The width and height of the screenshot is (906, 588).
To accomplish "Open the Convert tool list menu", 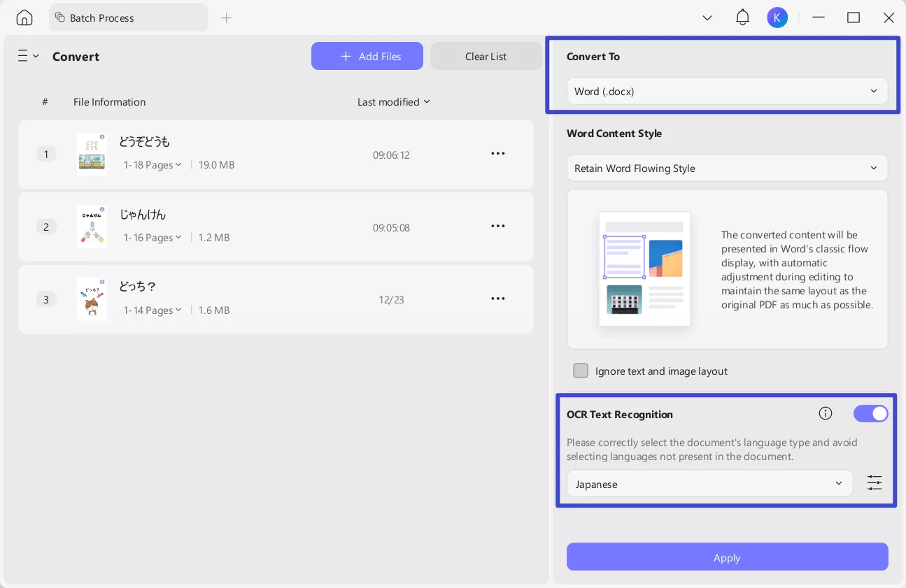I will coord(28,56).
